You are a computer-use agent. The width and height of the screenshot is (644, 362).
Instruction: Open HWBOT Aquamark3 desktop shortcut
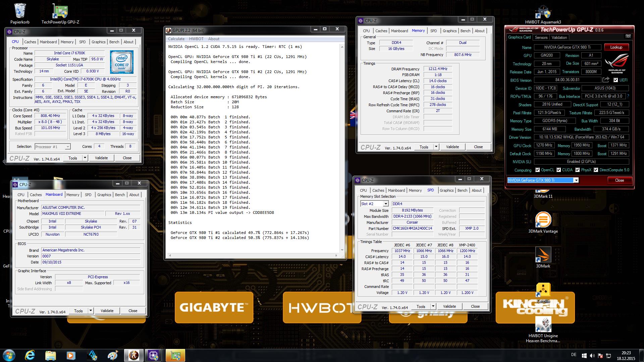(x=543, y=15)
